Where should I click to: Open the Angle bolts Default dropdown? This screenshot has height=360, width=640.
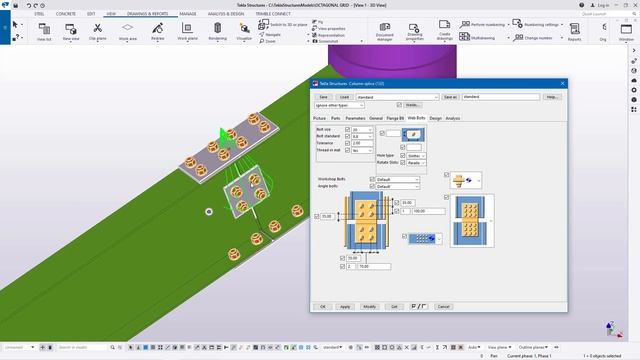click(398, 186)
